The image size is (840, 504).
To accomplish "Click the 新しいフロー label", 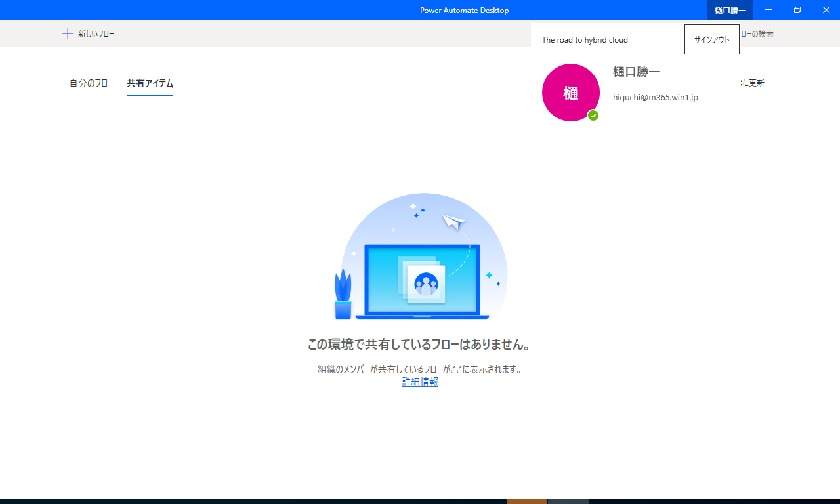I will tap(96, 33).
